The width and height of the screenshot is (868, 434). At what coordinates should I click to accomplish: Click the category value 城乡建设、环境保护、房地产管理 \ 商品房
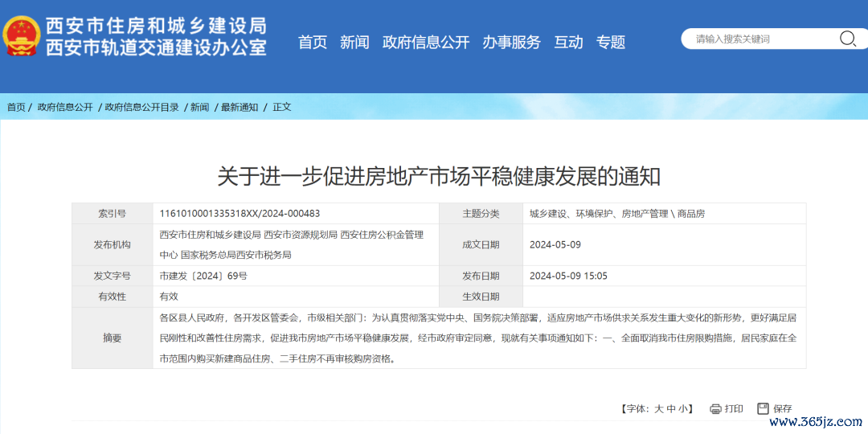[617, 213]
